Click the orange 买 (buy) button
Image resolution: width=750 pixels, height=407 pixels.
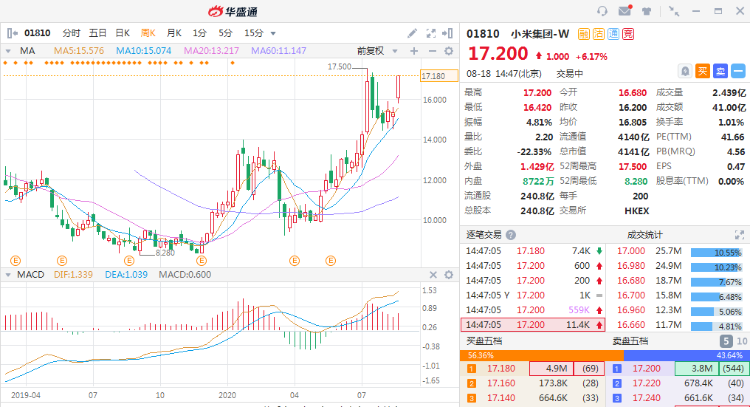703,70
